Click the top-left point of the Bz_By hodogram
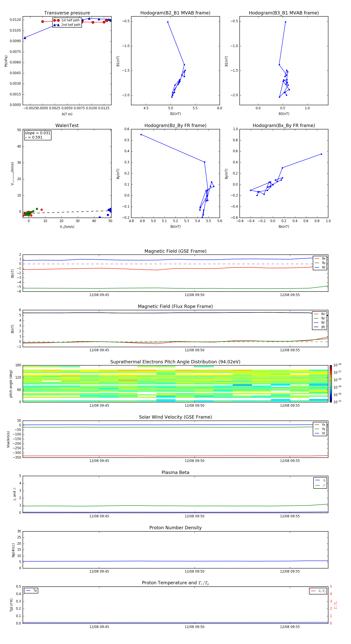Screen dimensions: 351x644 [141, 134]
